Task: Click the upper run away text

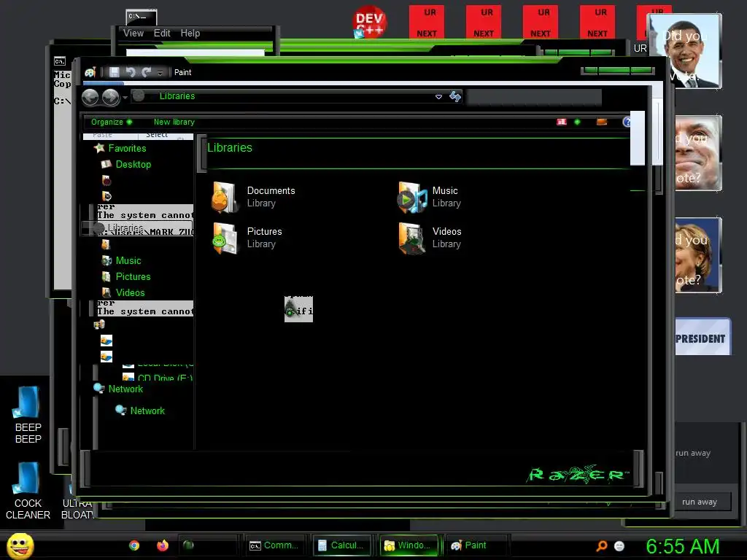Action: [693, 454]
